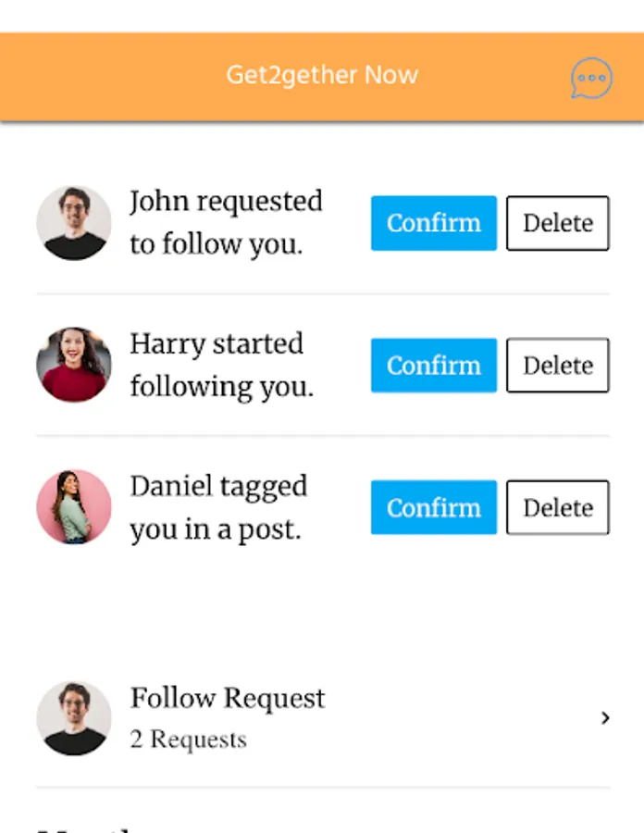Delete John's follow request
The image size is (644, 833).
click(557, 223)
